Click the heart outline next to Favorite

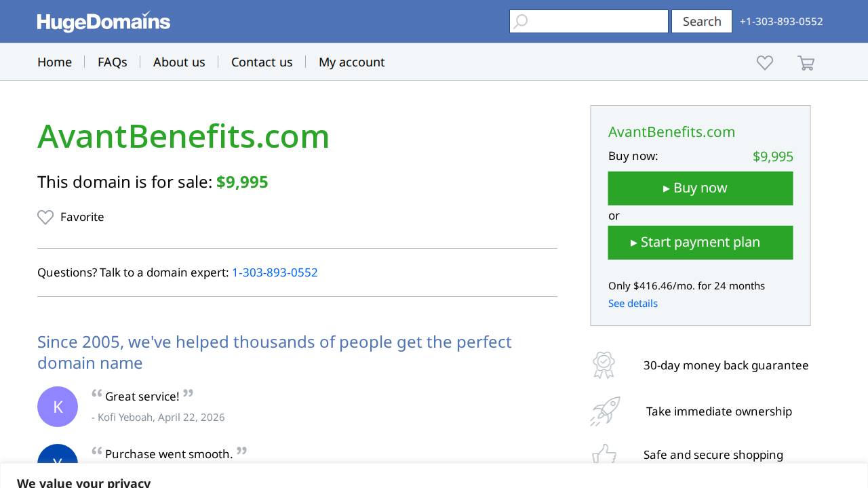[45, 217]
